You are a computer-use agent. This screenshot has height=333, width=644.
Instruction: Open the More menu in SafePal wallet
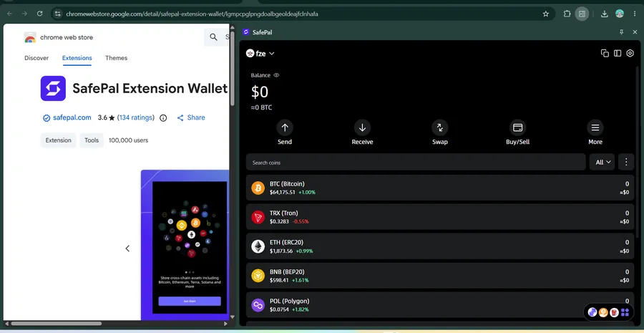tap(595, 132)
